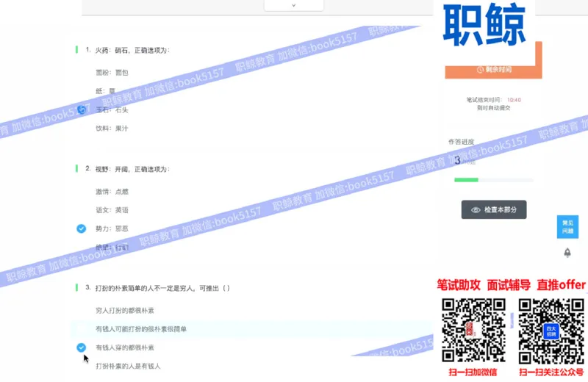Image resolution: width=588 pixels, height=382 pixels.
Task: Click the exam end time 10:40
Action: [x=514, y=100]
